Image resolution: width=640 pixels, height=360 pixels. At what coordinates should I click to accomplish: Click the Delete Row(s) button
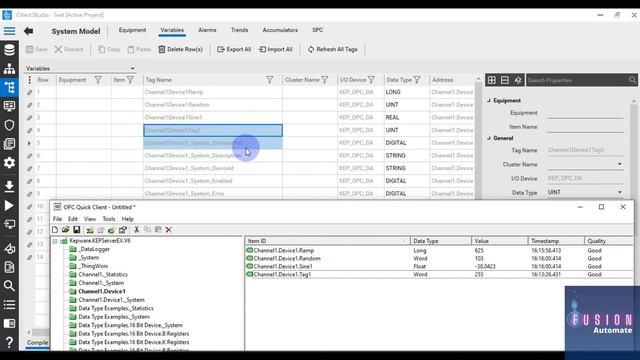180,49
